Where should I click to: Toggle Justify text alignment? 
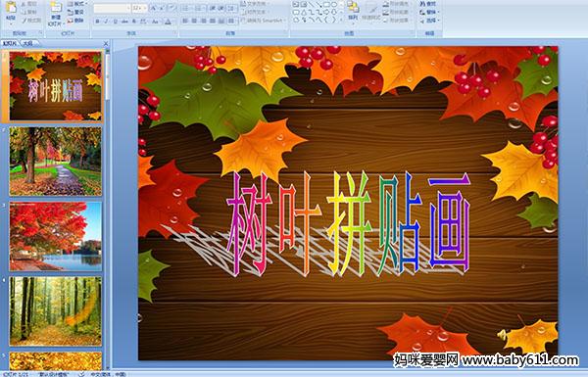click(x=213, y=21)
